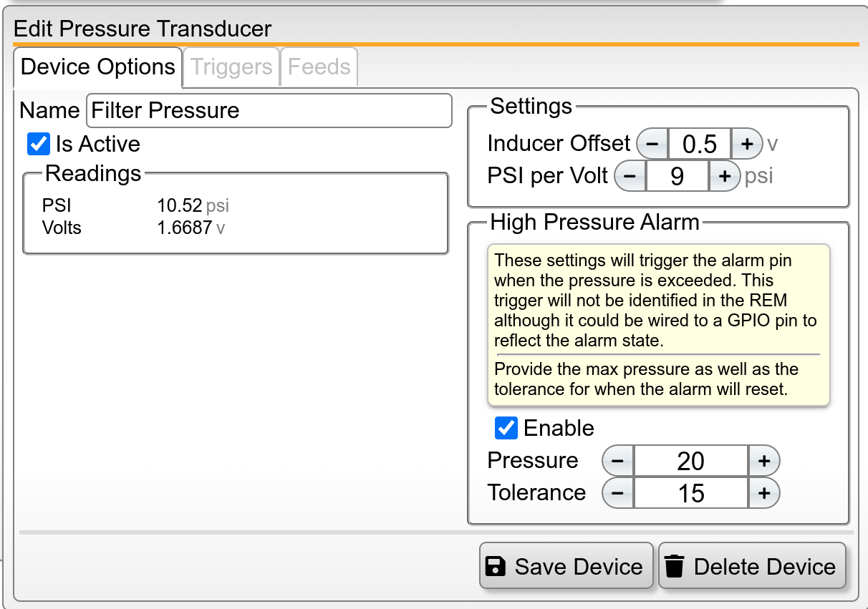Switch to the Triggers tab
Screen dimensions: 868x609
(231, 67)
